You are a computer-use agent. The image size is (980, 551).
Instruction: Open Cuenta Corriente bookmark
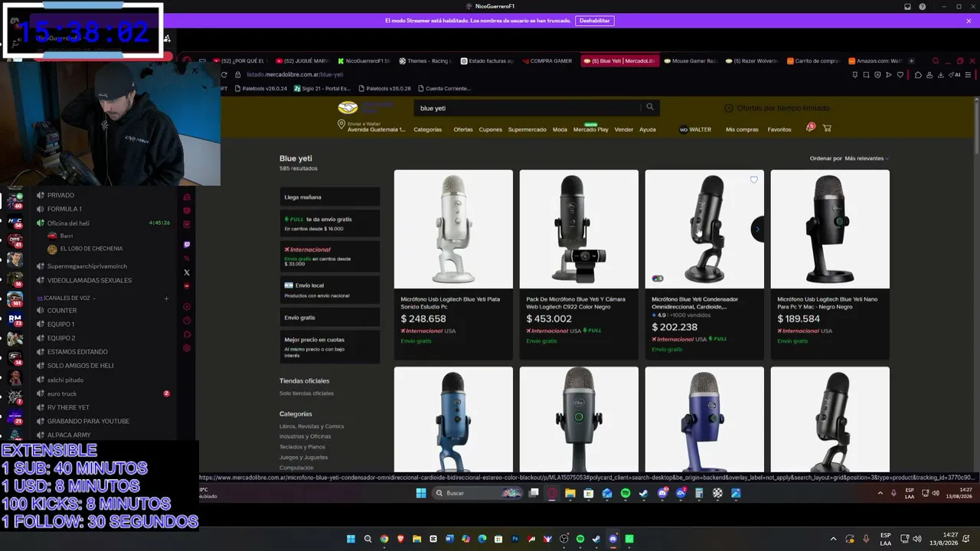coord(444,88)
